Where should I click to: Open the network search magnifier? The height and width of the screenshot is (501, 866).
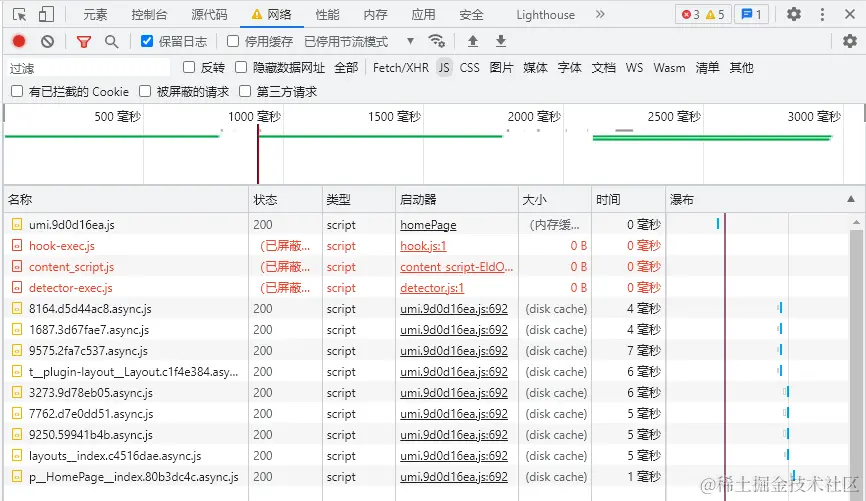[x=111, y=41]
